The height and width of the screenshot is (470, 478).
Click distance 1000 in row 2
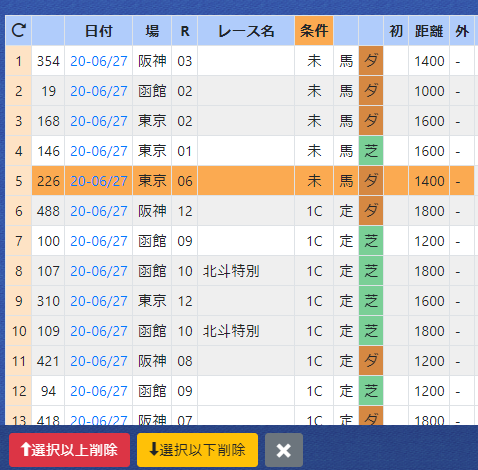tap(429, 91)
